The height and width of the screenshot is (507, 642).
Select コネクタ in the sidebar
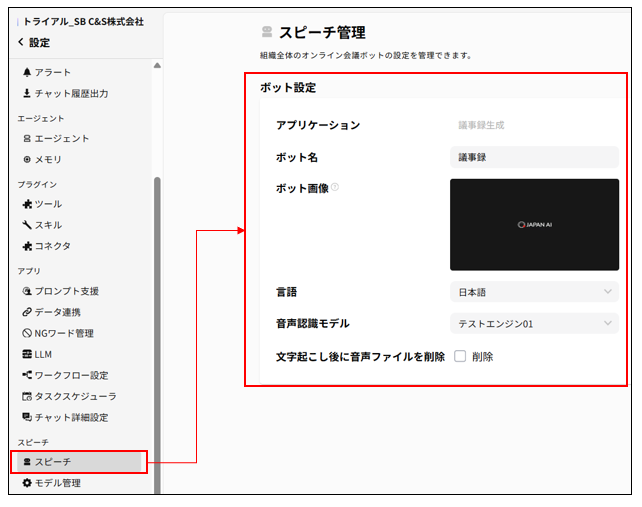pyautogui.click(x=53, y=246)
